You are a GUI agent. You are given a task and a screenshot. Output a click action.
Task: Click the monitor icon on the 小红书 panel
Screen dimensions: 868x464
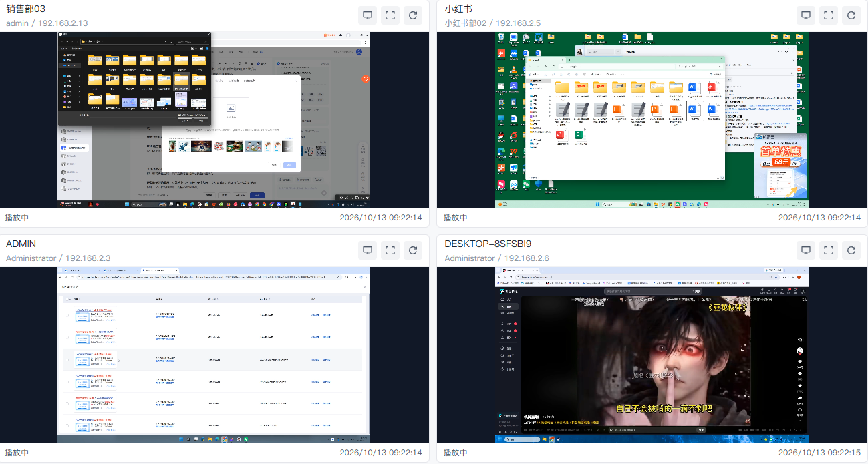pos(806,15)
